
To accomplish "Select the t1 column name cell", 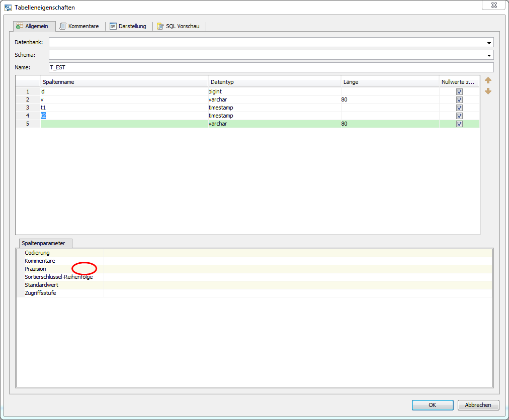I will [124, 108].
